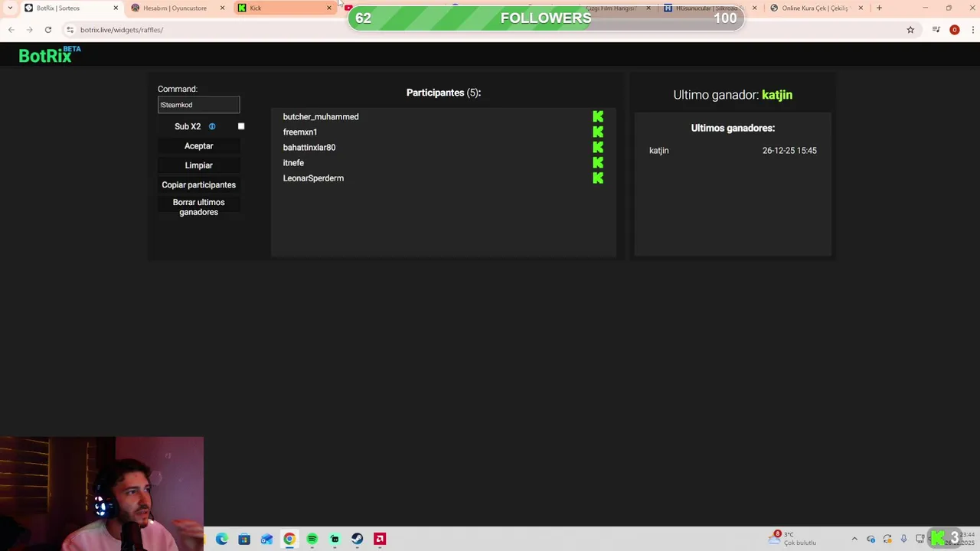The width and height of the screenshot is (980, 551).
Task: Click the microphone icon in system tray
Action: click(x=903, y=539)
